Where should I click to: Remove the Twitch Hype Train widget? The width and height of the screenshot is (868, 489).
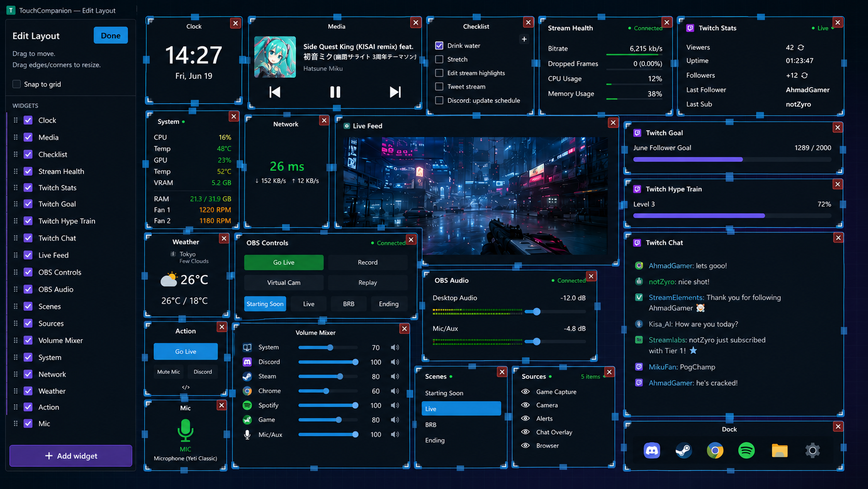[837, 184]
